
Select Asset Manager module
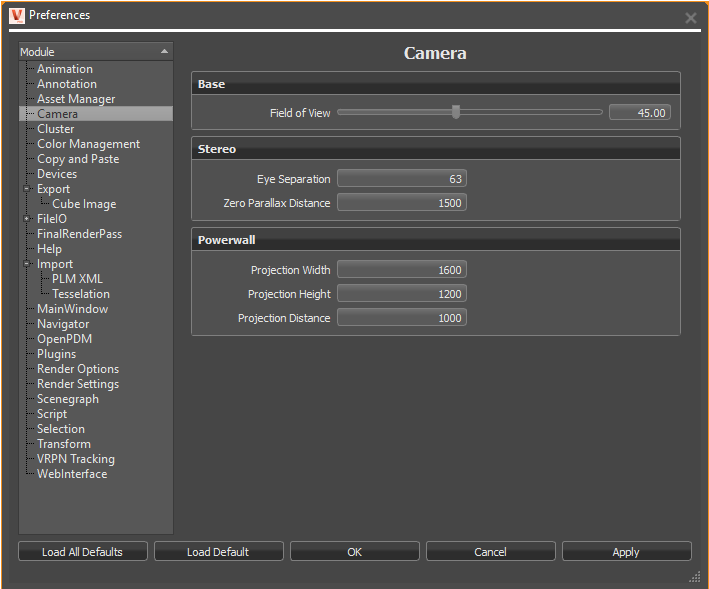[76, 99]
